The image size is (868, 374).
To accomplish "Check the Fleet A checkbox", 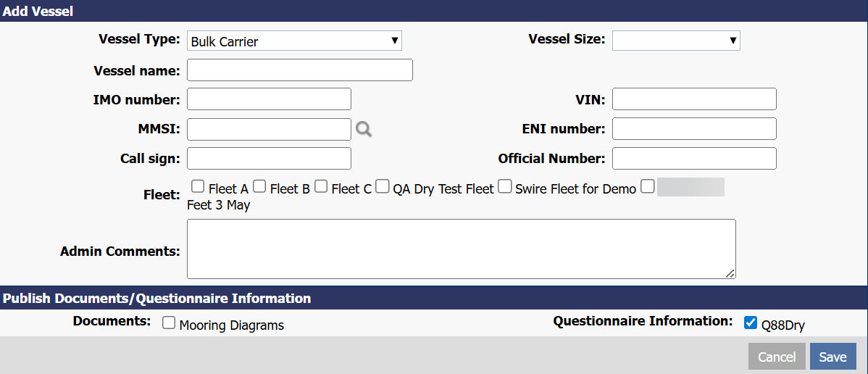I will coord(198,187).
